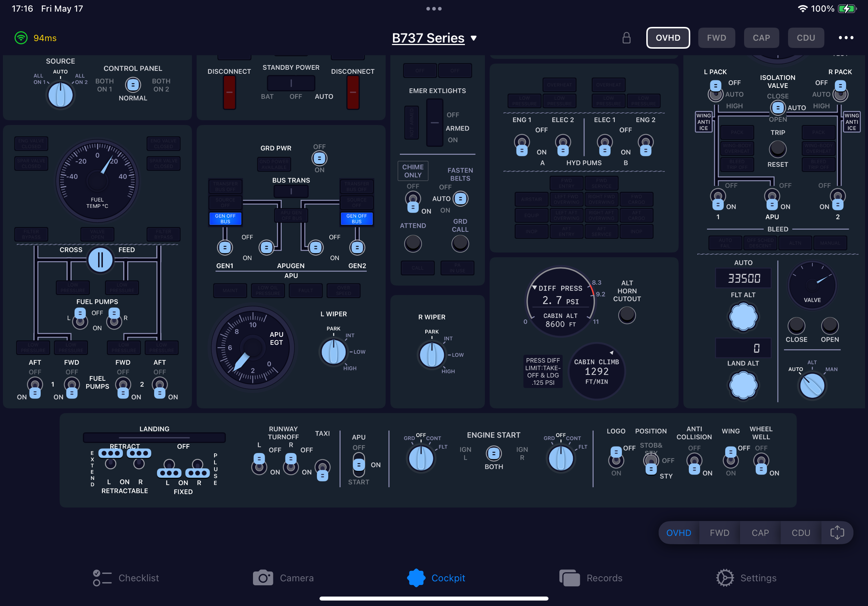Turn the pressurization AUTO/ALT/MAN mode knob

(812, 386)
